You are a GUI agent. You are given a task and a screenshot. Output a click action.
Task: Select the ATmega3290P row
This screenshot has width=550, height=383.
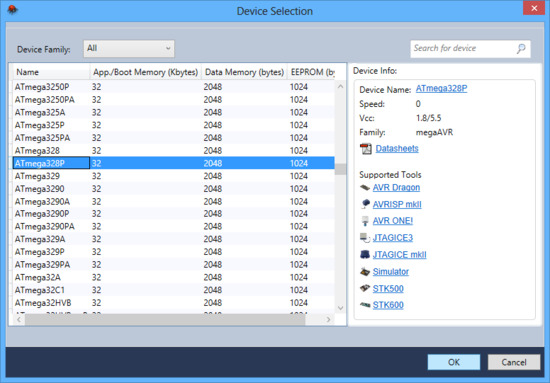tap(174, 214)
